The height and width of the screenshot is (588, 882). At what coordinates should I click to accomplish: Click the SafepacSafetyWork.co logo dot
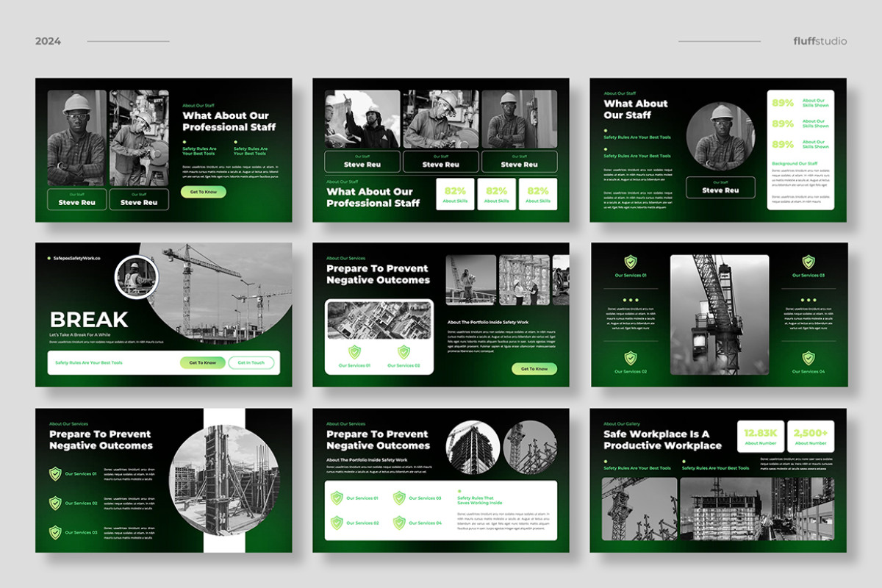tap(47, 259)
